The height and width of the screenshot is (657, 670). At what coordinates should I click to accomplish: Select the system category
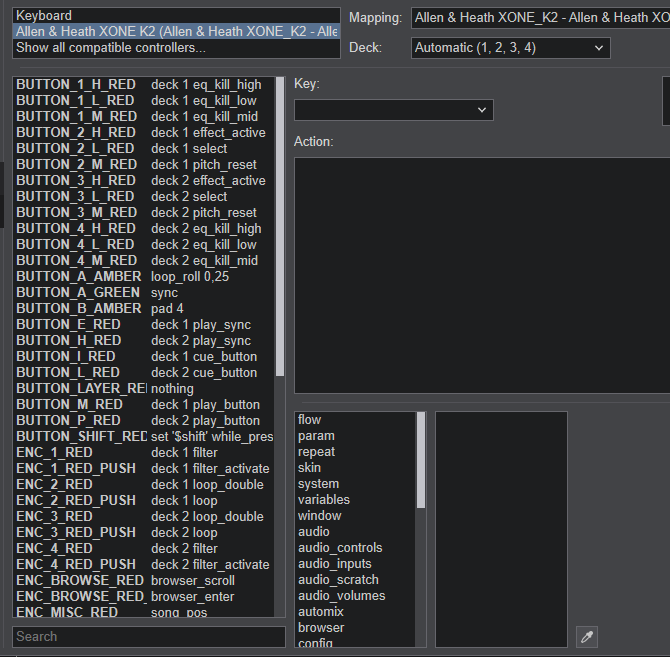pos(356,484)
